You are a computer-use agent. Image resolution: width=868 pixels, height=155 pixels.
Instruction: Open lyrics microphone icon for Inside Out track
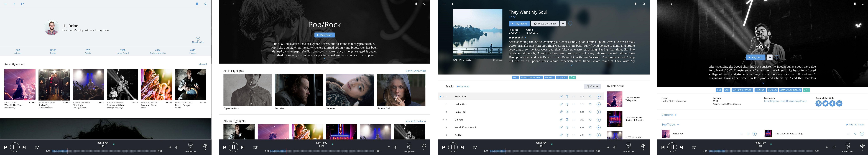(x=561, y=104)
